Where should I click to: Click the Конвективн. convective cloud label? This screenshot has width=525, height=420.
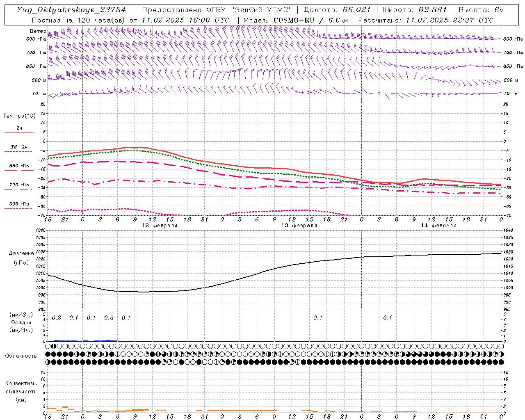click(21, 383)
